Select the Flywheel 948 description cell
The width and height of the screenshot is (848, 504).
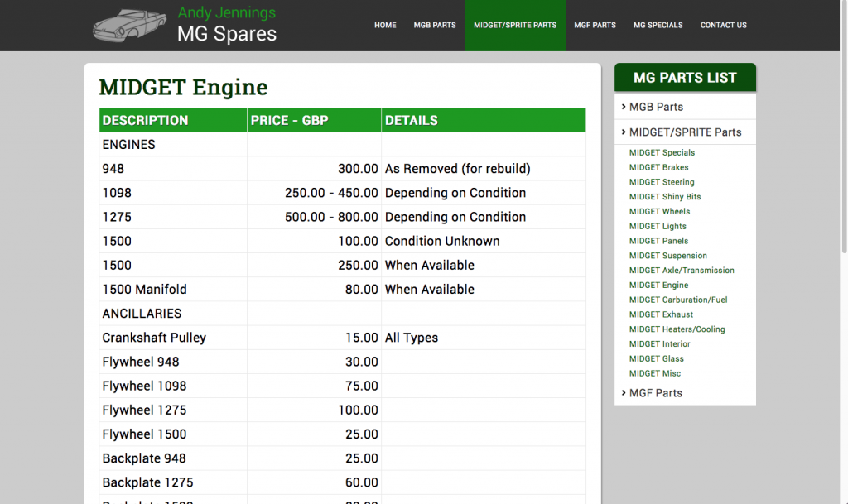pos(173,362)
